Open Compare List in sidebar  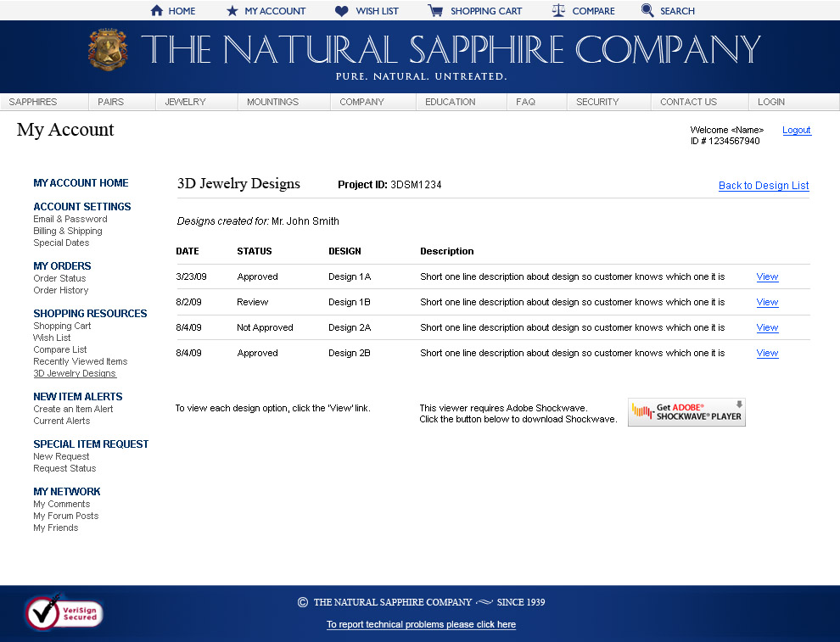coord(60,349)
